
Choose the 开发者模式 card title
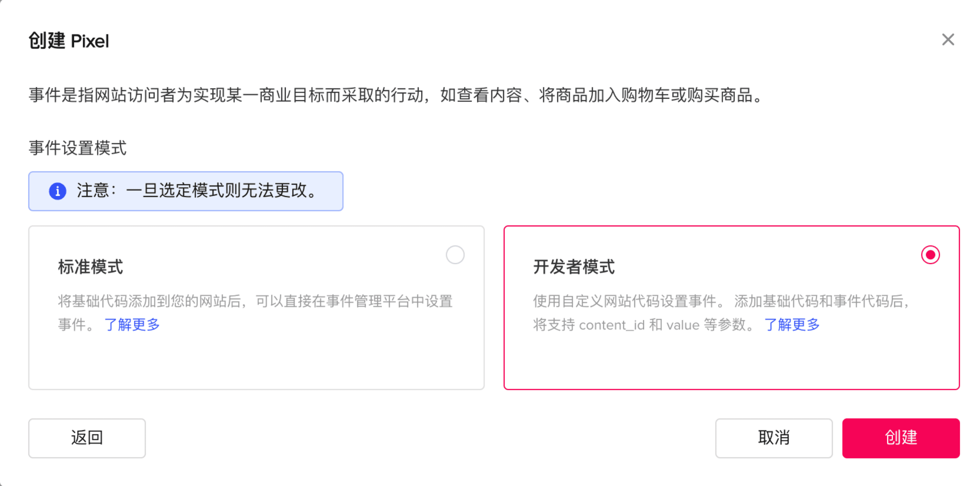point(574,267)
